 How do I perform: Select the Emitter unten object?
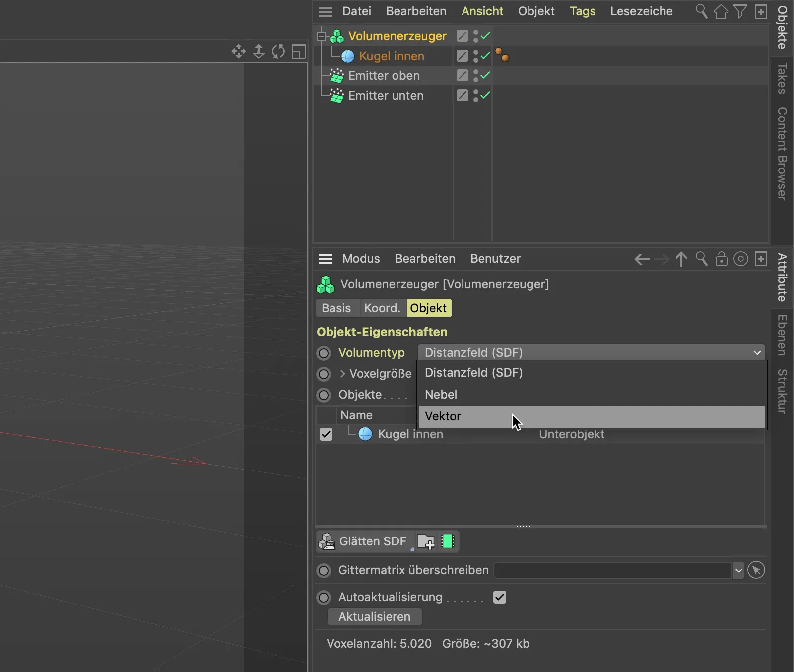386,96
